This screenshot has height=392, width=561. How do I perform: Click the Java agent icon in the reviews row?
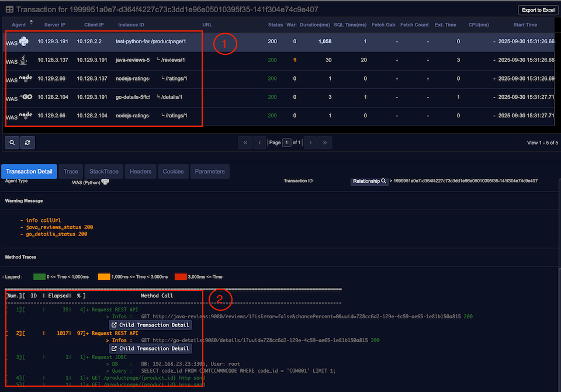23,60
